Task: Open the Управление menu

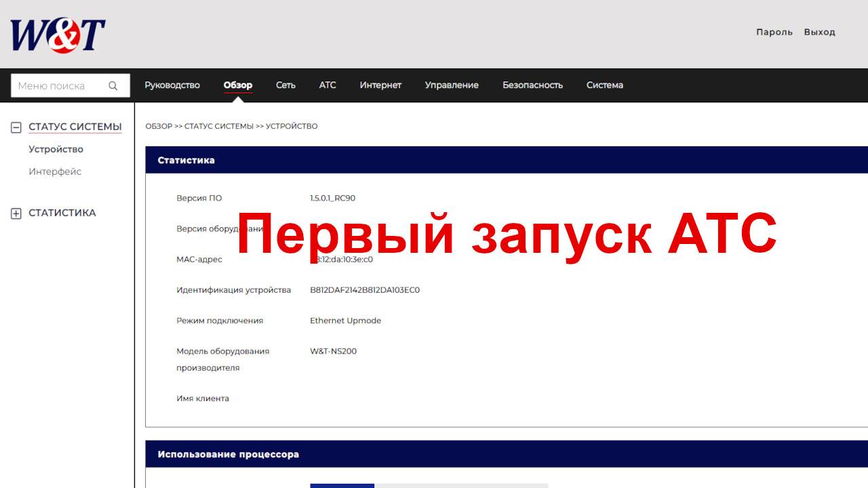Action: pos(452,85)
